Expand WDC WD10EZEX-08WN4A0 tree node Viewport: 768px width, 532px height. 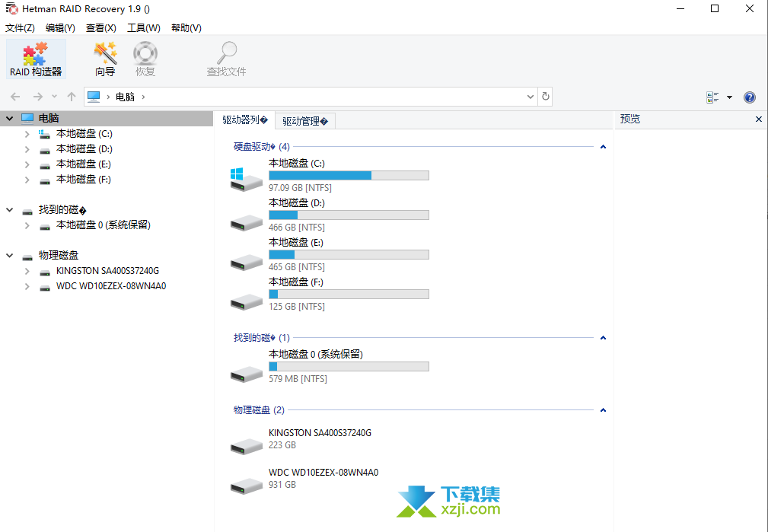pos(27,286)
